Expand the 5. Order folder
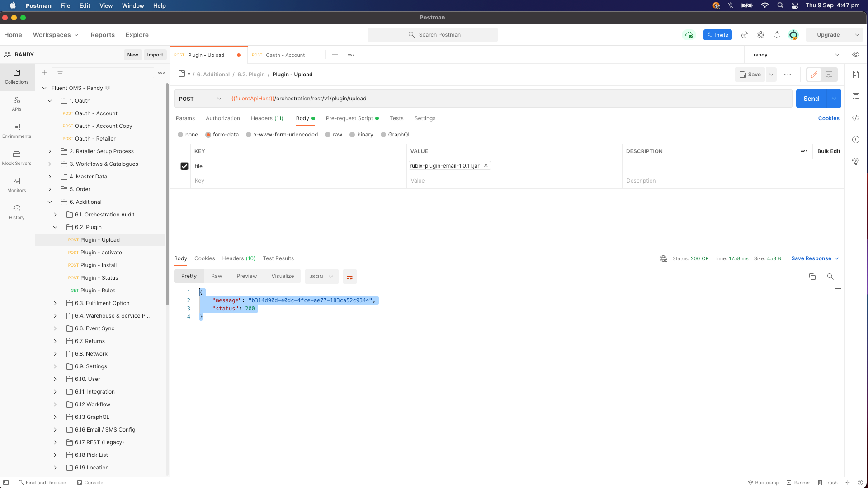This screenshot has width=868, height=488. pyautogui.click(x=50, y=189)
